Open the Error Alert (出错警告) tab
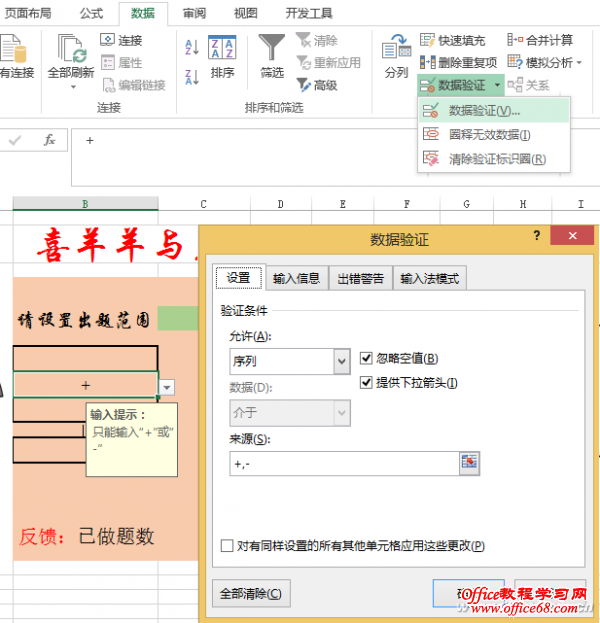The image size is (600, 623). pos(360,278)
